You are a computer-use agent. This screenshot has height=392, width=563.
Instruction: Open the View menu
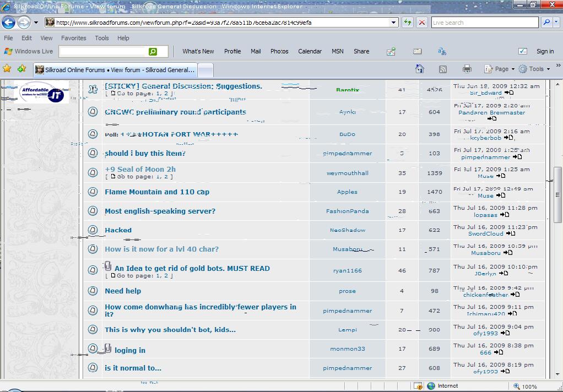(46, 38)
